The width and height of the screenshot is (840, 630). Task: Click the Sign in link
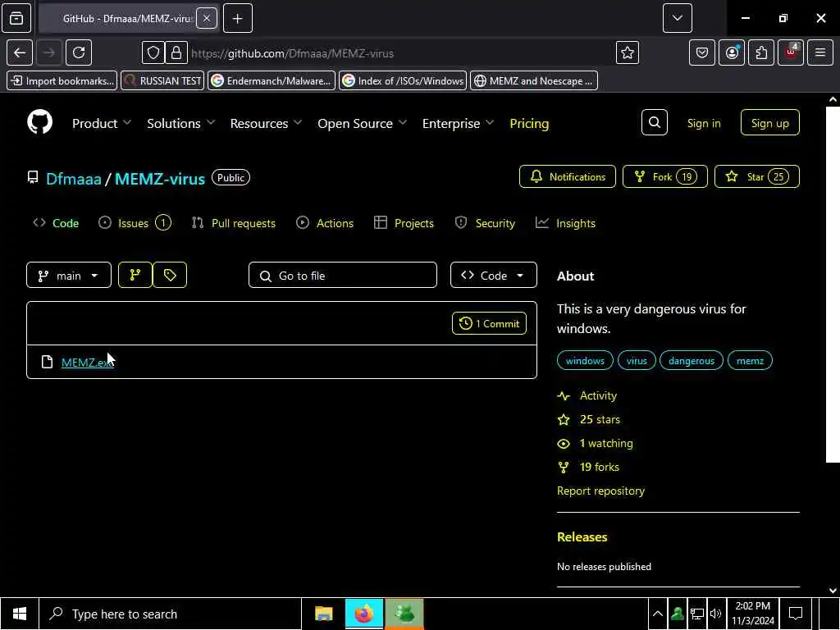click(704, 123)
